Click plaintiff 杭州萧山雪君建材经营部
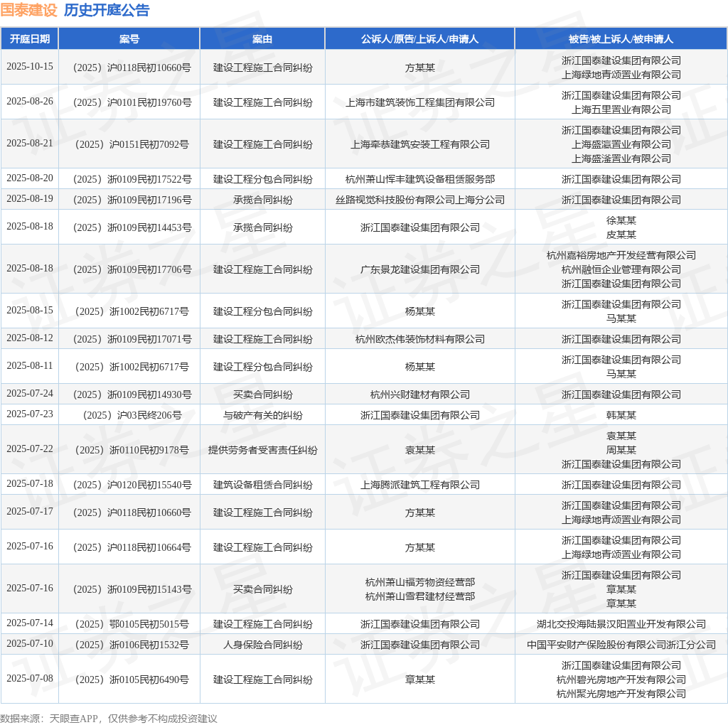728x725 pixels. point(419,596)
